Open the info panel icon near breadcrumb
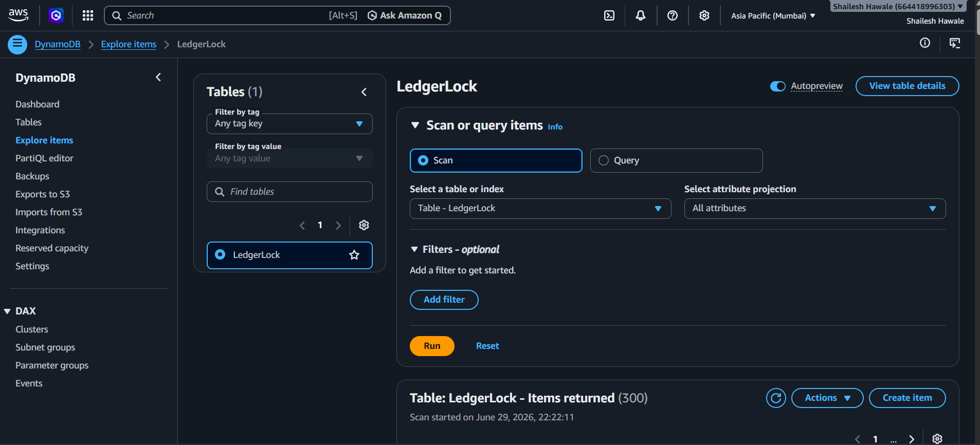This screenshot has width=980, height=445. tap(925, 43)
